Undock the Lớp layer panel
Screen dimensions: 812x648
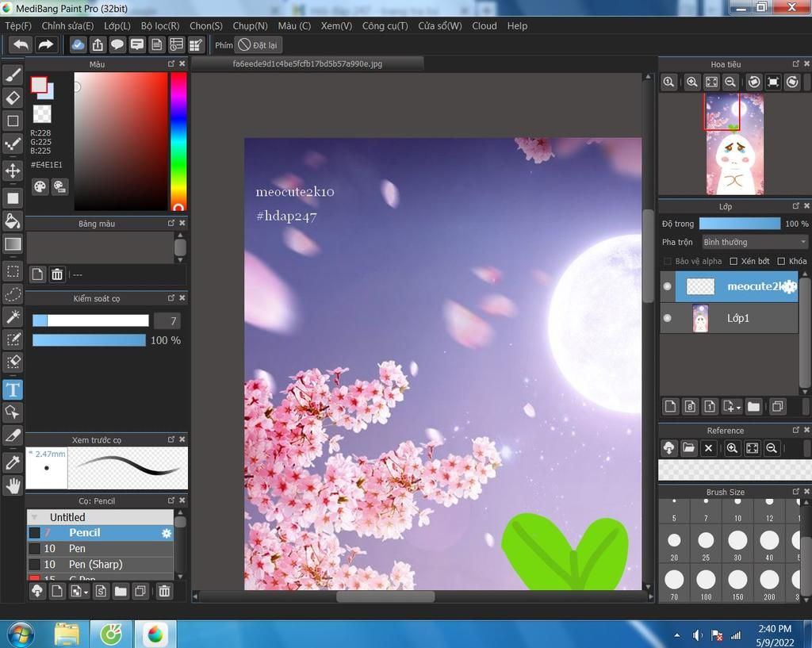click(795, 206)
